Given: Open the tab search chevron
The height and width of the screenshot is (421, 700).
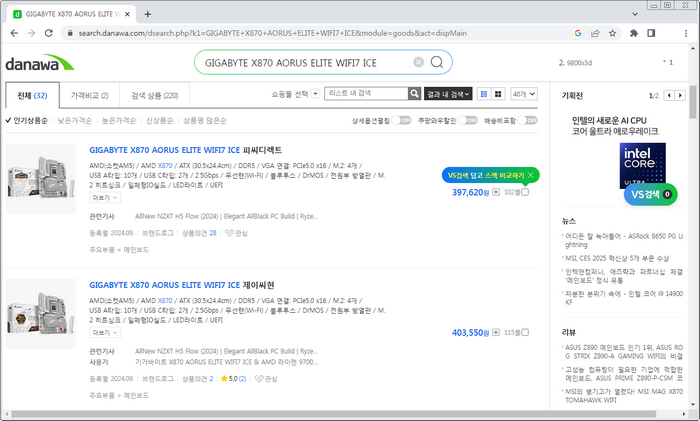Looking at the screenshot, I should pos(635,14).
